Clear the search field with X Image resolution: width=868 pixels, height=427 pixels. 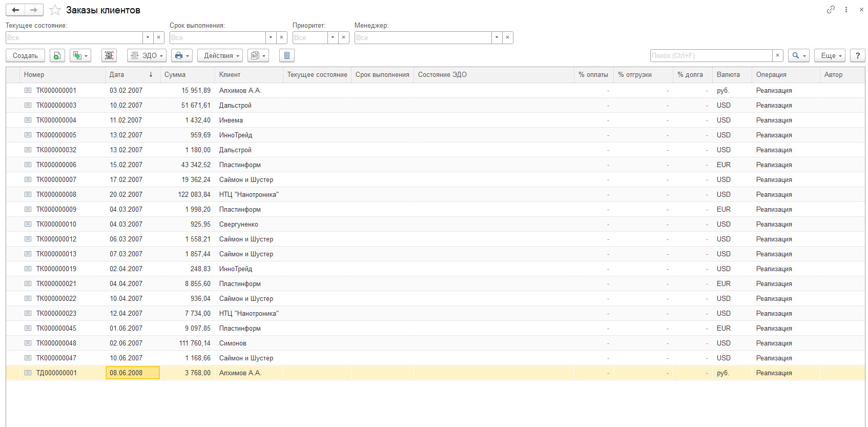[x=778, y=55]
